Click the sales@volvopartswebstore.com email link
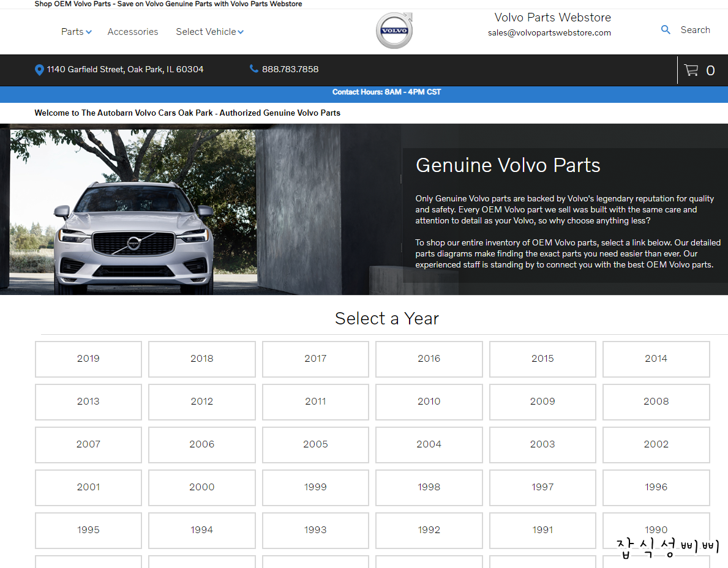 (x=549, y=33)
